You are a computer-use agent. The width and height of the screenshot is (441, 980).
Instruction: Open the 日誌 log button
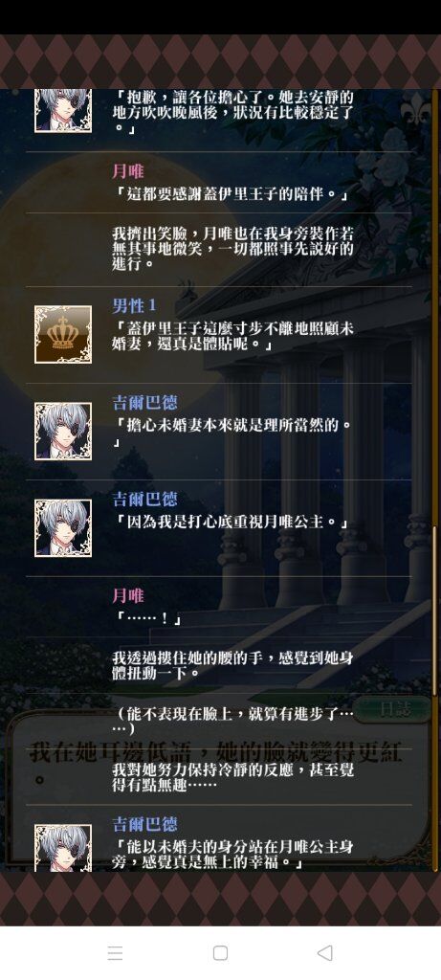tap(396, 709)
